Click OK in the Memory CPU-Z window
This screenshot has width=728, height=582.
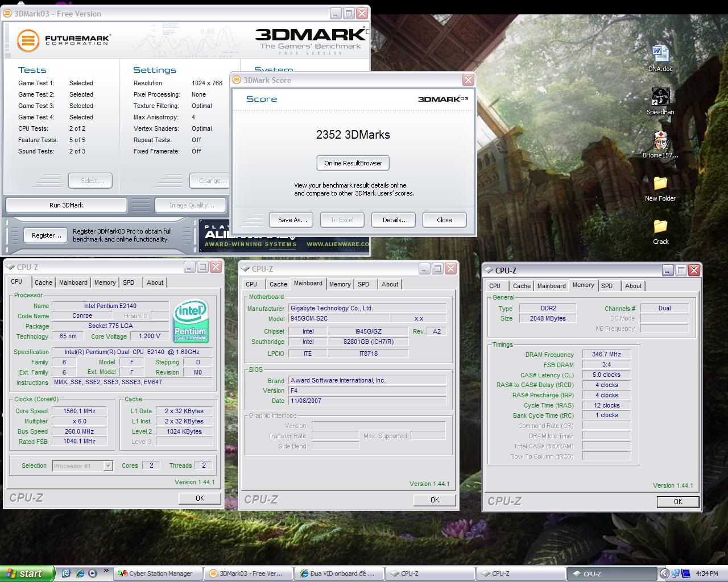coord(678,501)
